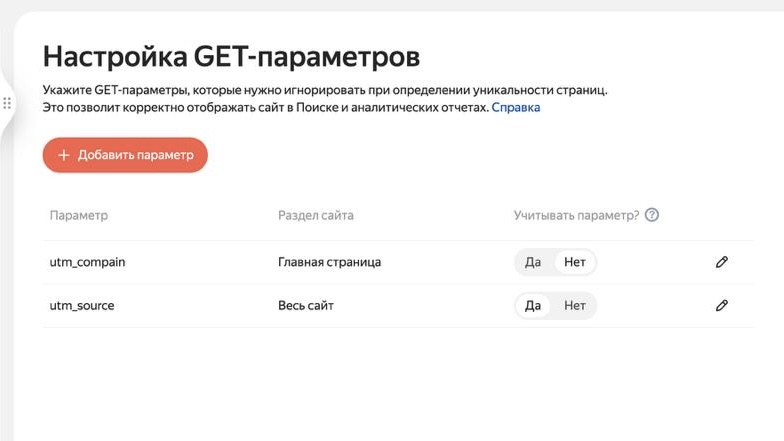Click the Настройка GET-параметров heading

tap(231, 55)
